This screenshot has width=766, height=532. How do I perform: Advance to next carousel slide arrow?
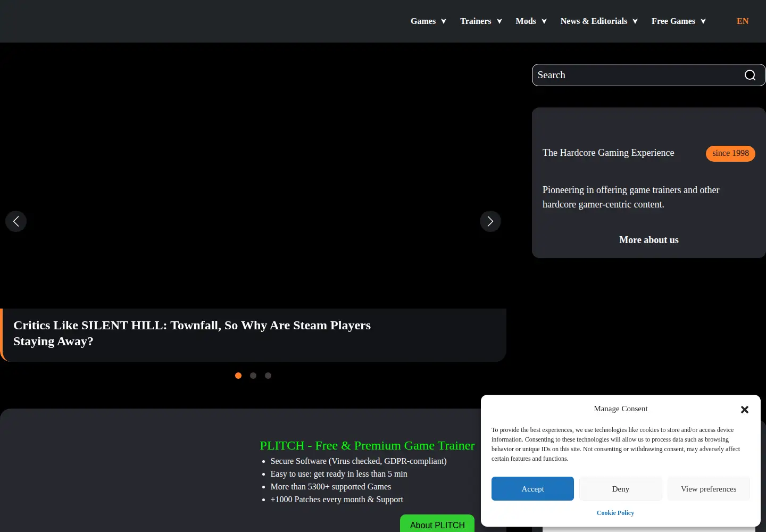pyautogui.click(x=490, y=221)
